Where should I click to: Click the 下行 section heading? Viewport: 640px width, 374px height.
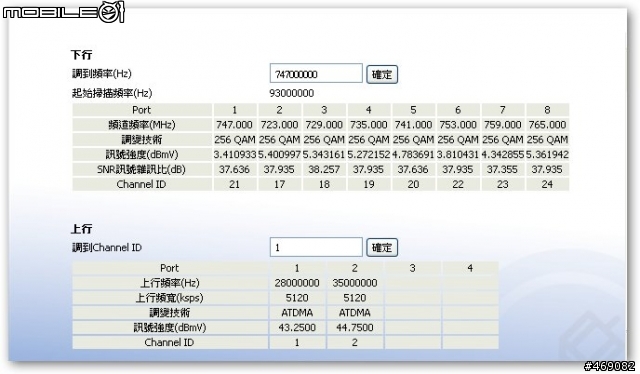click(x=82, y=55)
